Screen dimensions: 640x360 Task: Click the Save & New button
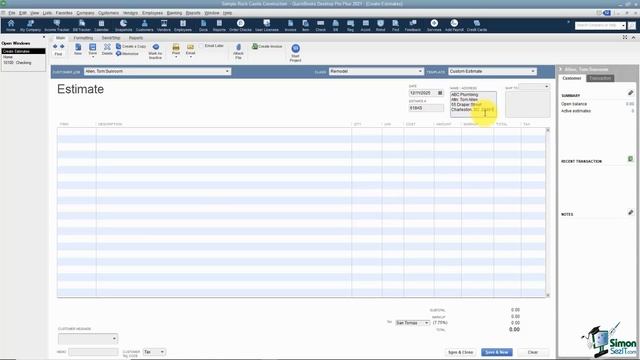[x=497, y=352]
